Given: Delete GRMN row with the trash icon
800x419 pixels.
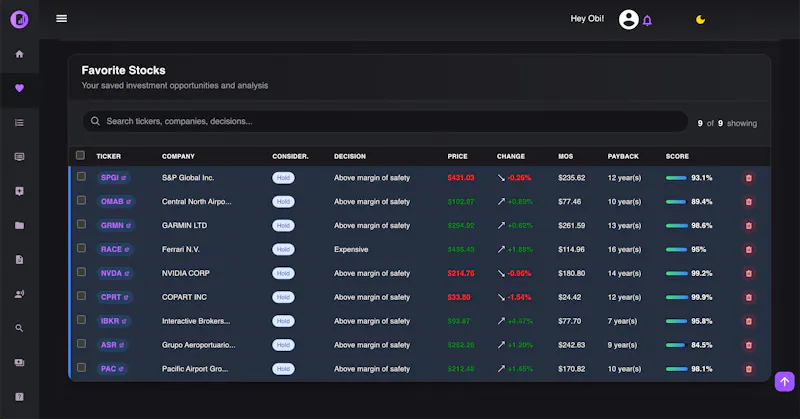Looking at the screenshot, I should pyautogui.click(x=748, y=226).
